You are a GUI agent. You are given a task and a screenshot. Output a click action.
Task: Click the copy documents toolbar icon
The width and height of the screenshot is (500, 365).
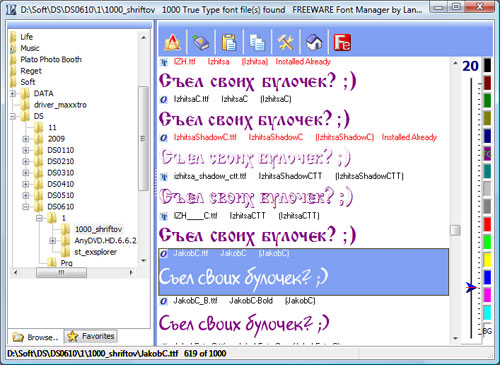pyautogui.click(x=257, y=43)
